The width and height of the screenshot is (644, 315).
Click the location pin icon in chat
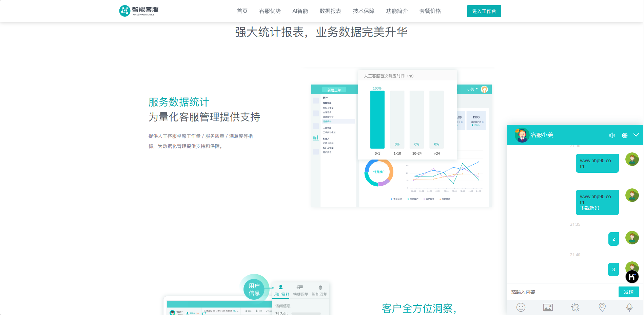[602, 308]
